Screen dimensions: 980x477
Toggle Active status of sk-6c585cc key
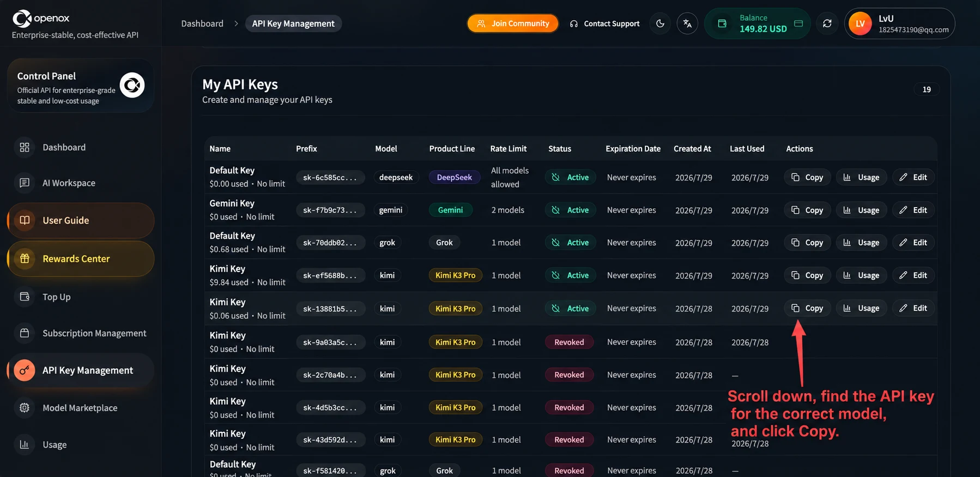pos(570,177)
